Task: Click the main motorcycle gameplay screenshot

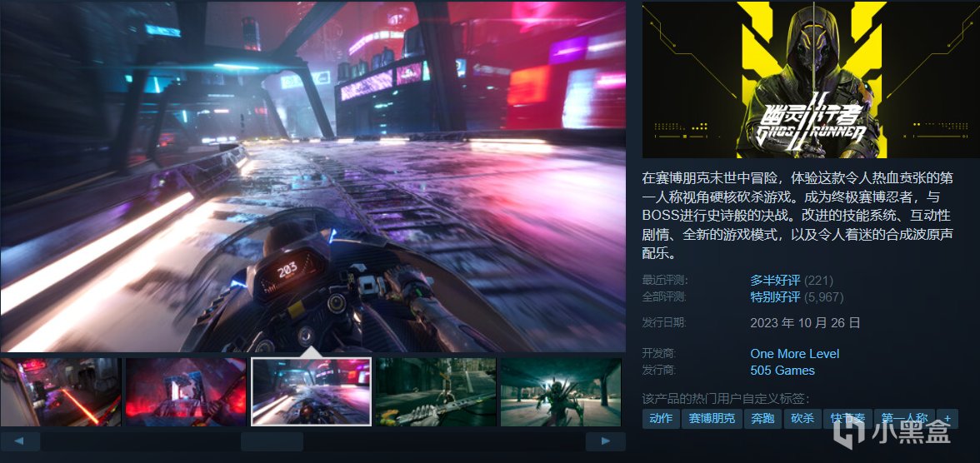Action: pyautogui.click(x=312, y=177)
